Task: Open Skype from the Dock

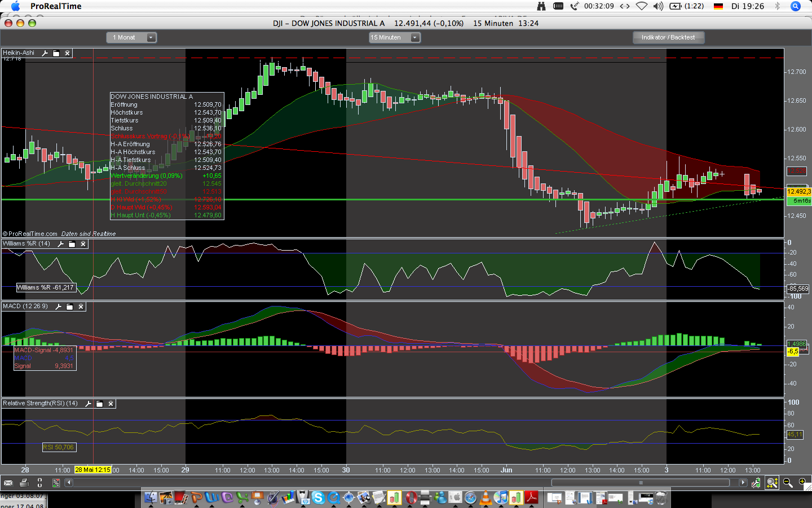Action: [x=319, y=498]
